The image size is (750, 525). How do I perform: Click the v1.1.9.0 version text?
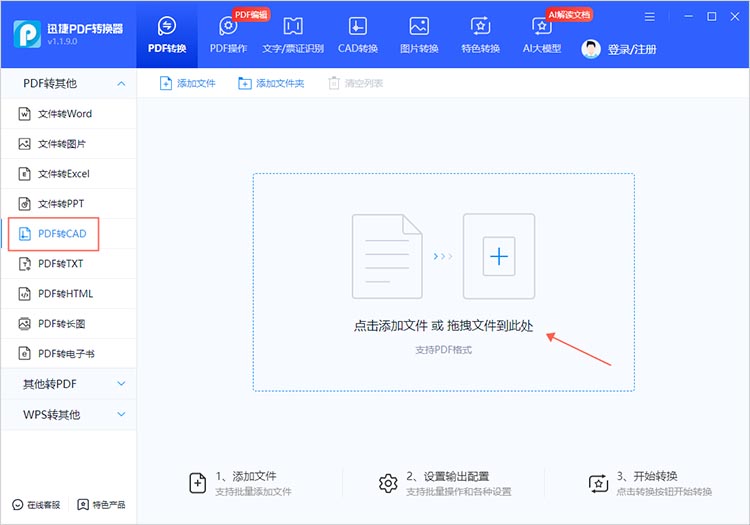coord(62,42)
